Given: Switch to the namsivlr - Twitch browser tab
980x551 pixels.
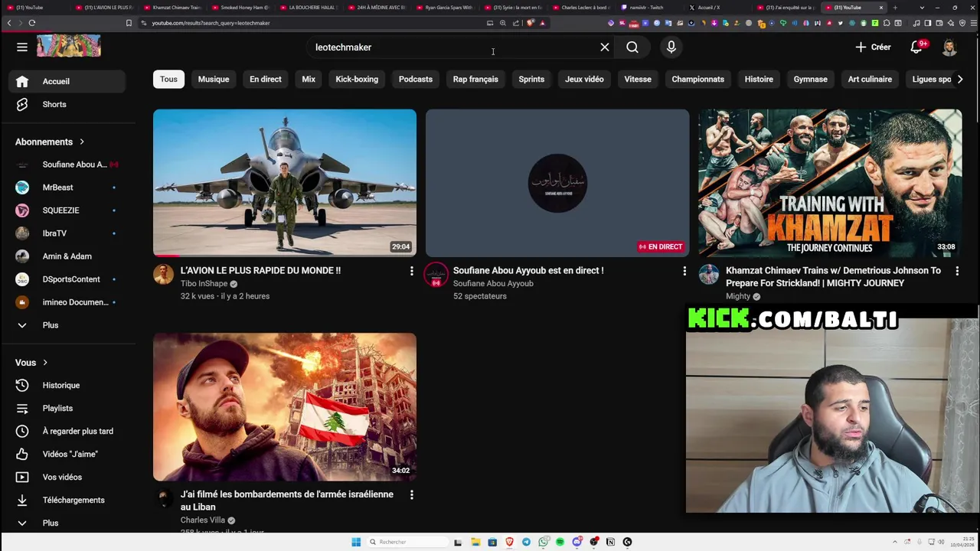Looking at the screenshot, I should [x=647, y=8].
